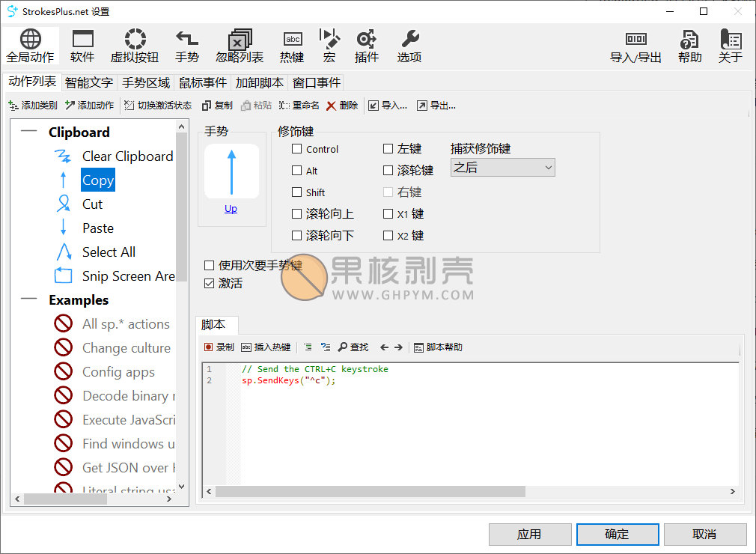756x554 pixels.
Task: Click the 确定 OK button
Action: (617, 535)
